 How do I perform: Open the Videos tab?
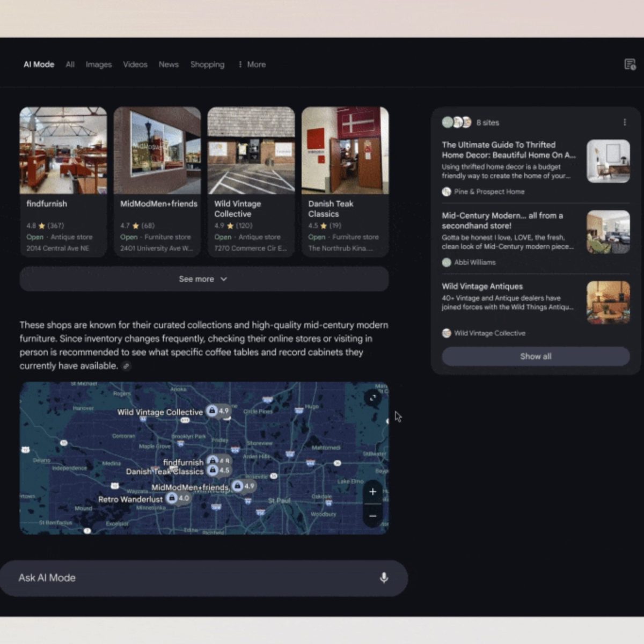click(135, 64)
